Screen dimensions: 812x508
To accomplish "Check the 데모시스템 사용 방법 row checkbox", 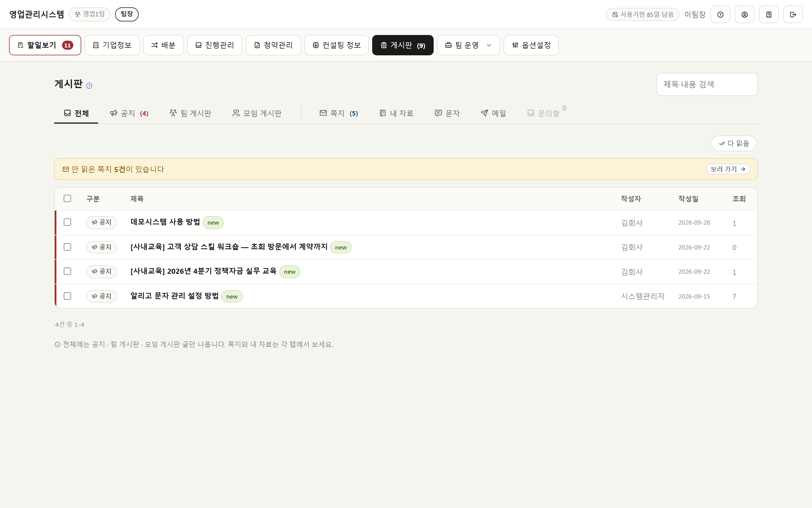I will 67,222.
